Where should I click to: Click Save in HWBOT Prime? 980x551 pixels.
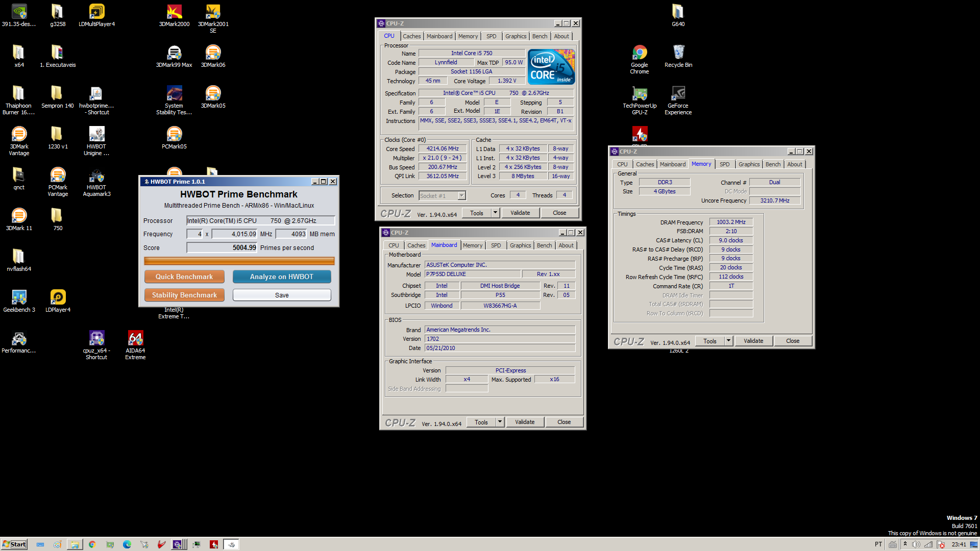pos(282,295)
